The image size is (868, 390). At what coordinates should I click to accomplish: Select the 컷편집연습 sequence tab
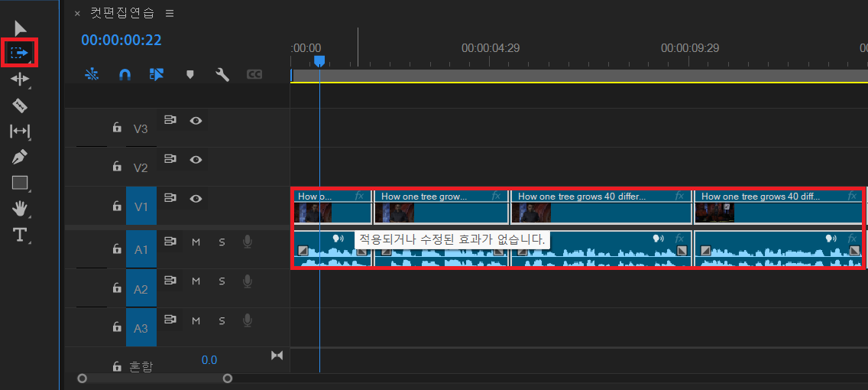point(123,13)
